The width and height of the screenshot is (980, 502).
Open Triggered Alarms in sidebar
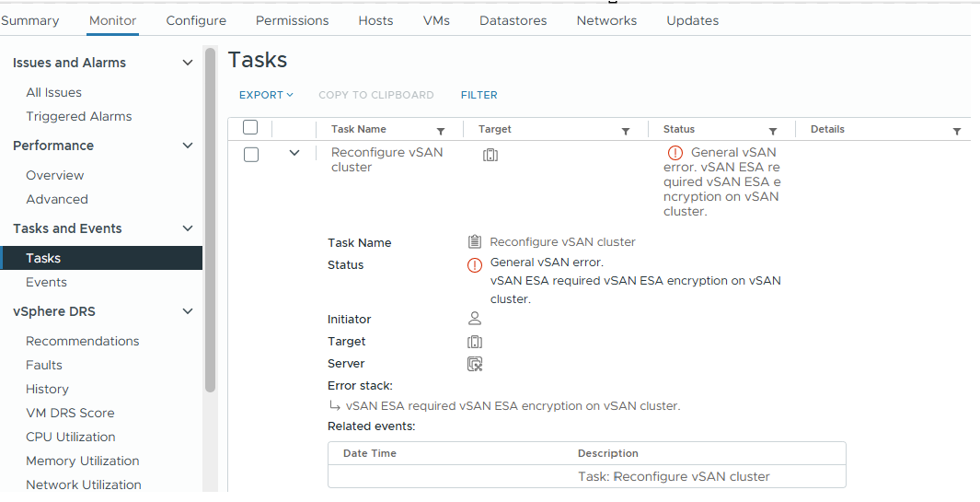click(x=79, y=116)
